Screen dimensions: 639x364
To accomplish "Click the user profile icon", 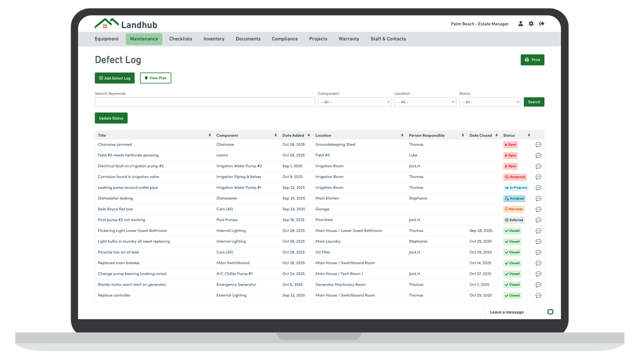I will (520, 24).
